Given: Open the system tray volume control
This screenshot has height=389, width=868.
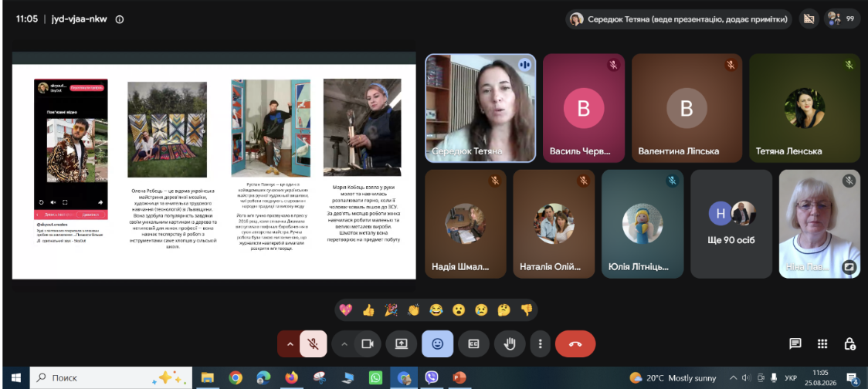Looking at the screenshot, I should point(747,378).
